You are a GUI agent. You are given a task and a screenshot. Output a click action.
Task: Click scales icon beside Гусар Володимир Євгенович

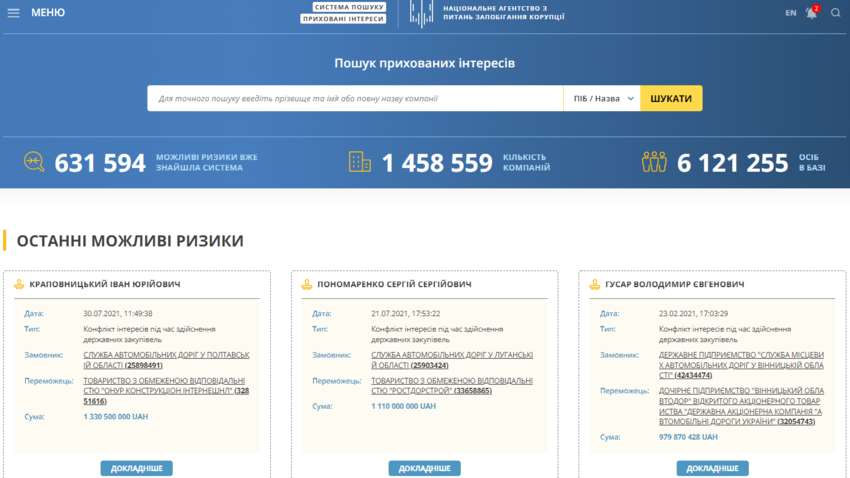coord(595,285)
